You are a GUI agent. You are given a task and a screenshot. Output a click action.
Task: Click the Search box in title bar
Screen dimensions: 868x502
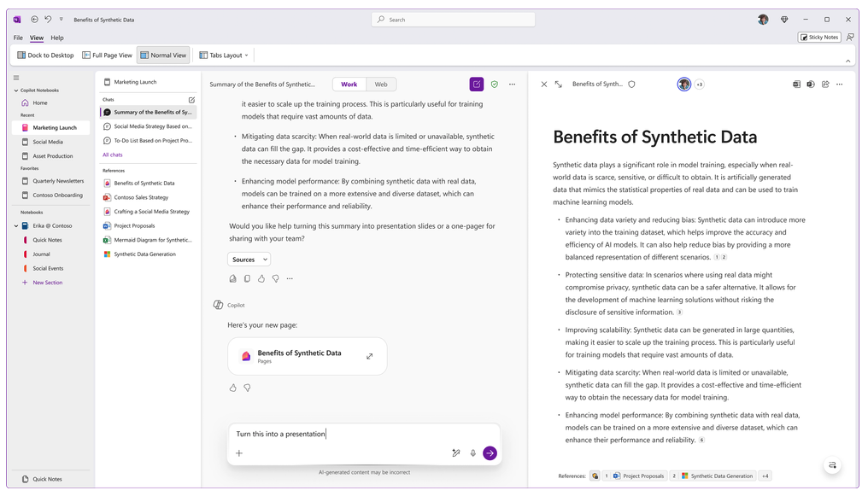(x=453, y=20)
